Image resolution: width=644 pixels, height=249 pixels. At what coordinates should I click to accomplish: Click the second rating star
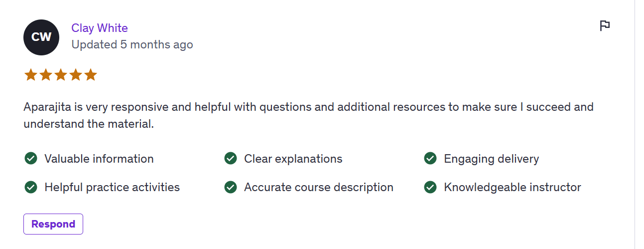point(46,75)
